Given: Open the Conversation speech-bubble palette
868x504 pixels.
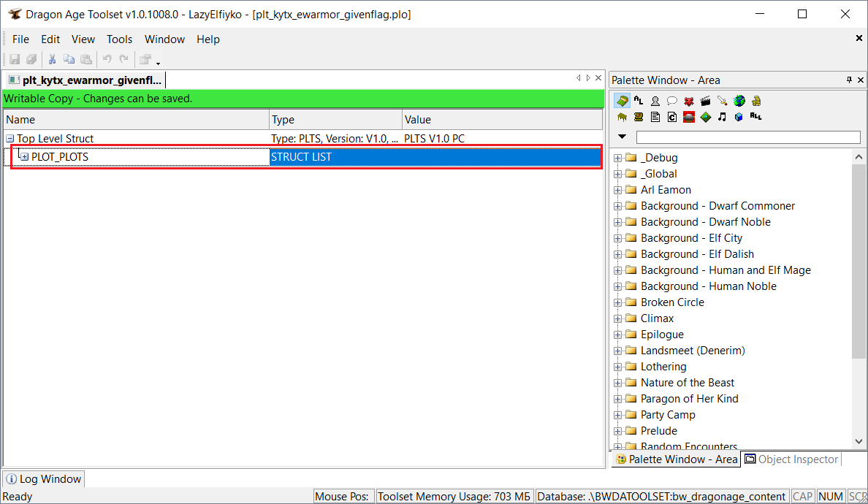Looking at the screenshot, I should 671,101.
